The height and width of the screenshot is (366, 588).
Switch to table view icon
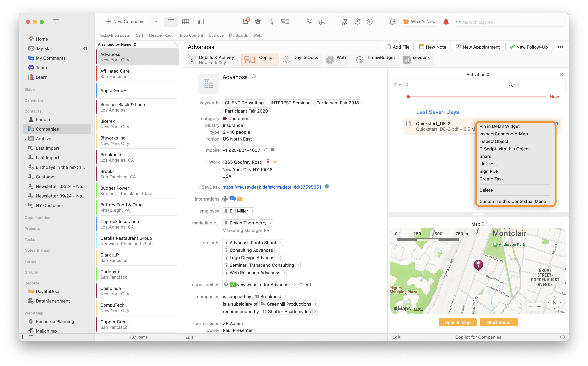[185, 22]
